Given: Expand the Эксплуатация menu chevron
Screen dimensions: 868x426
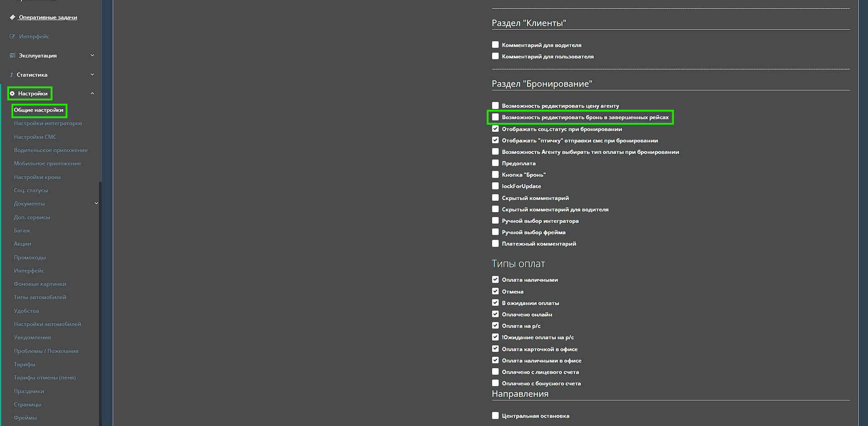Looking at the screenshot, I should pyautogui.click(x=92, y=56).
